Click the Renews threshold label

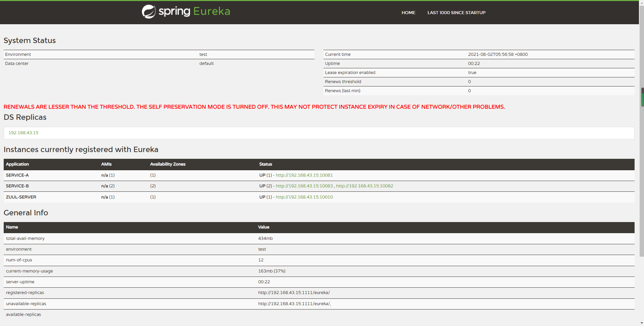pyautogui.click(x=343, y=82)
